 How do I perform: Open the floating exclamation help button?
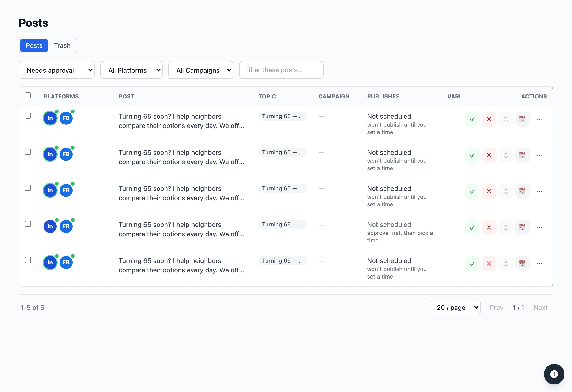(554, 374)
